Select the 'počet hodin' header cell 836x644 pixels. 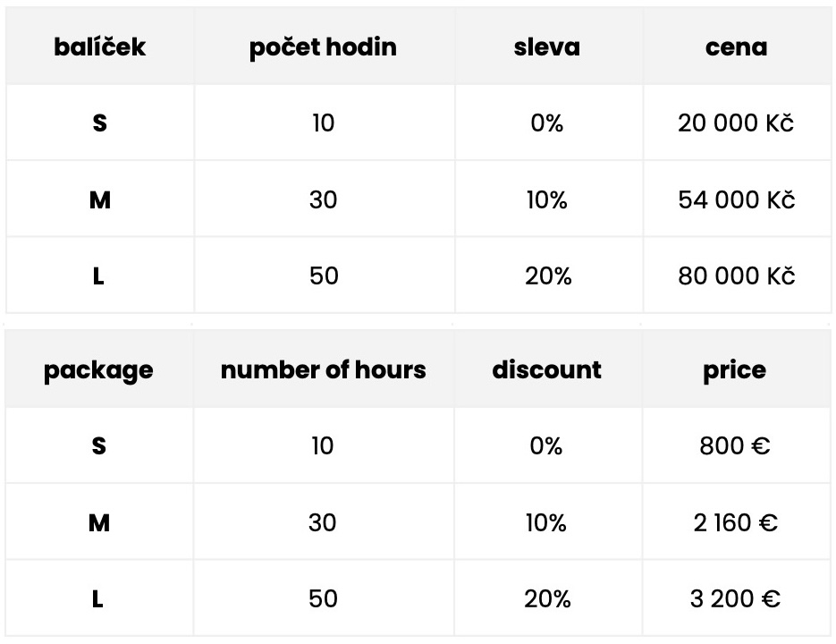click(325, 47)
